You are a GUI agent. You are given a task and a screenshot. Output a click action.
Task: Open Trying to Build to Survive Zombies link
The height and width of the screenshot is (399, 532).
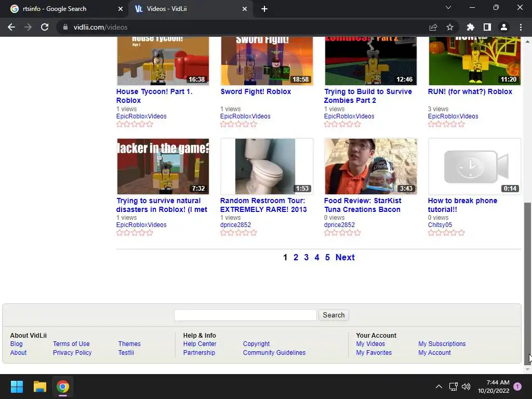click(x=368, y=96)
